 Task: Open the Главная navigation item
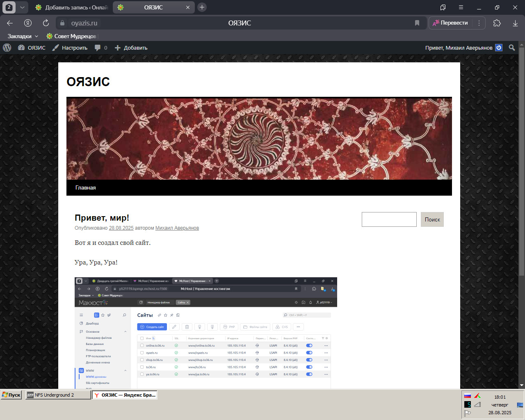click(x=86, y=187)
